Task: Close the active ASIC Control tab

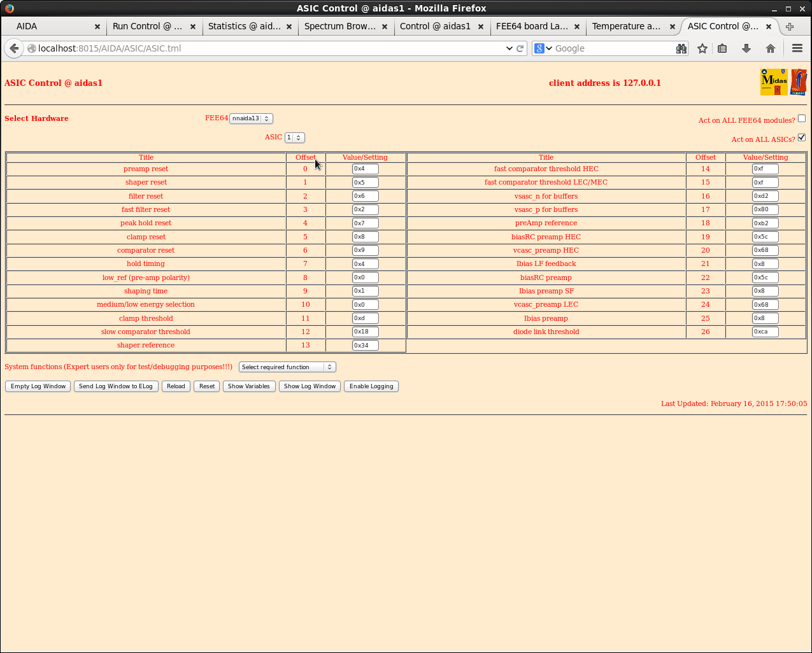Action: coord(769,27)
